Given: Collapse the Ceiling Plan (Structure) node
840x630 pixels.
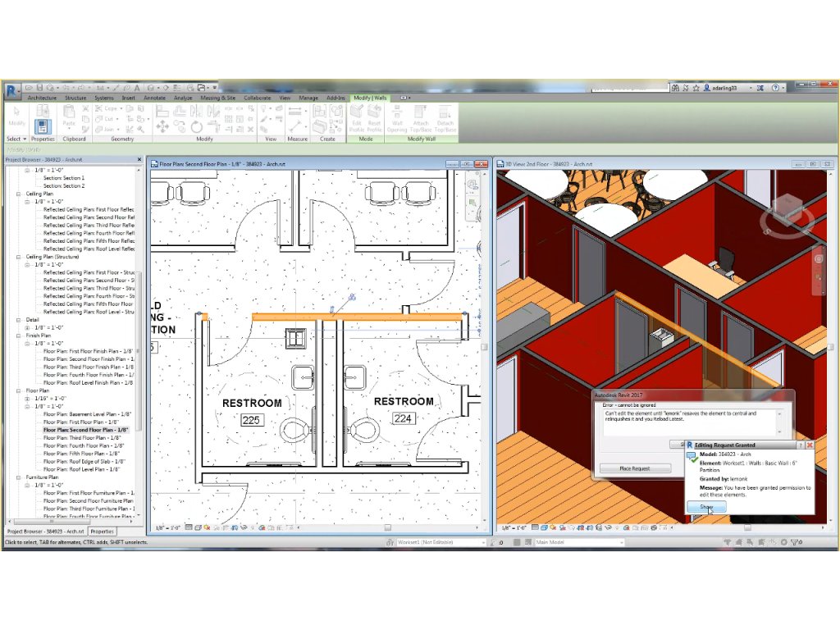Looking at the screenshot, I should pos(19,257).
